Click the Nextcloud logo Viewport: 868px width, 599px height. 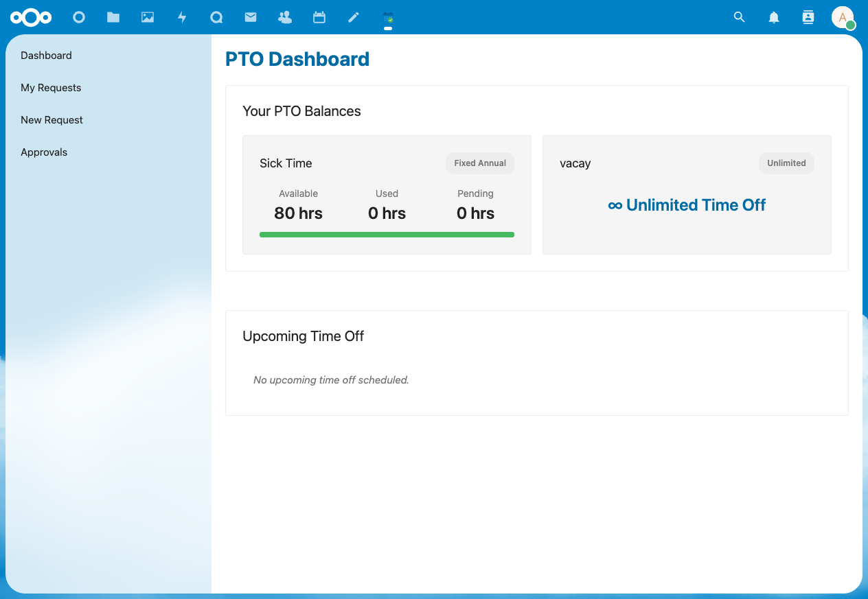click(x=31, y=17)
